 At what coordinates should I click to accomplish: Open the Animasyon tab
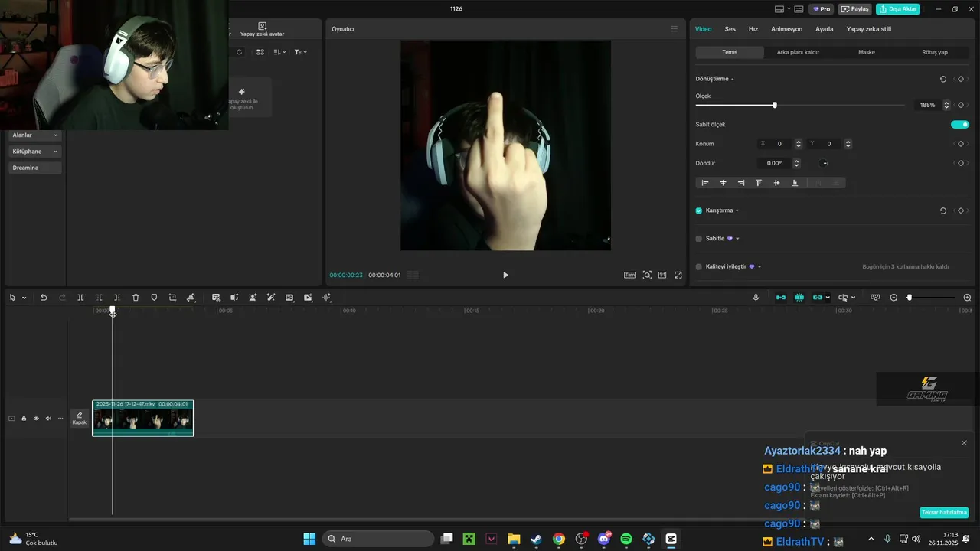tap(787, 29)
